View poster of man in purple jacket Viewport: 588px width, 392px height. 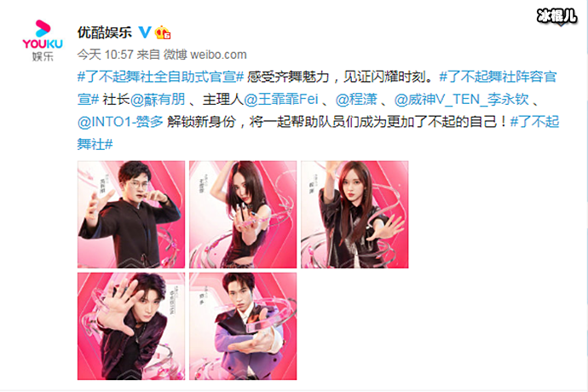click(x=243, y=326)
